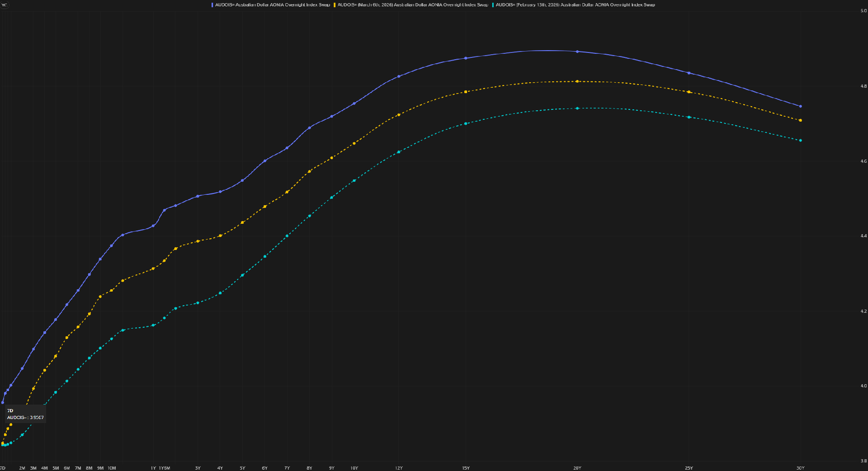Select the teal 5Y data point

tap(242, 275)
